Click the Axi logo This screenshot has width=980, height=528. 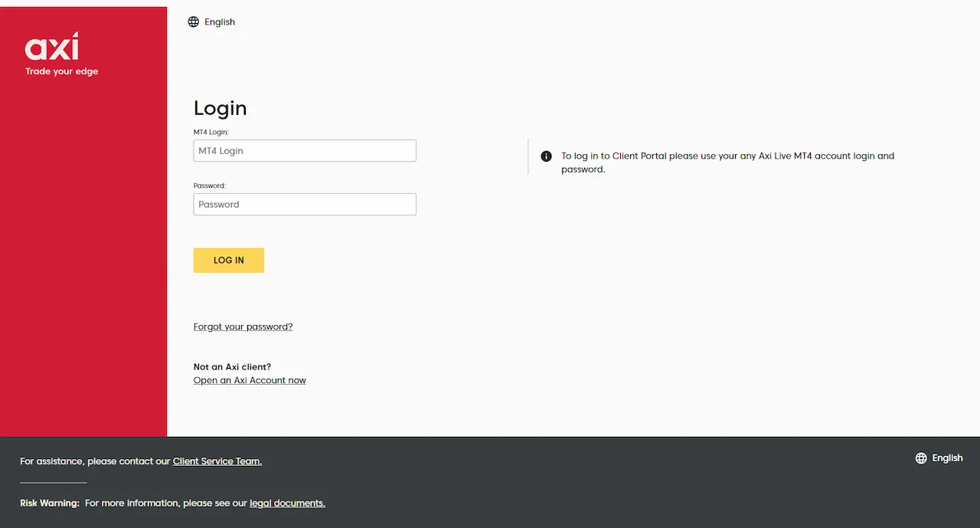[x=51, y=48]
